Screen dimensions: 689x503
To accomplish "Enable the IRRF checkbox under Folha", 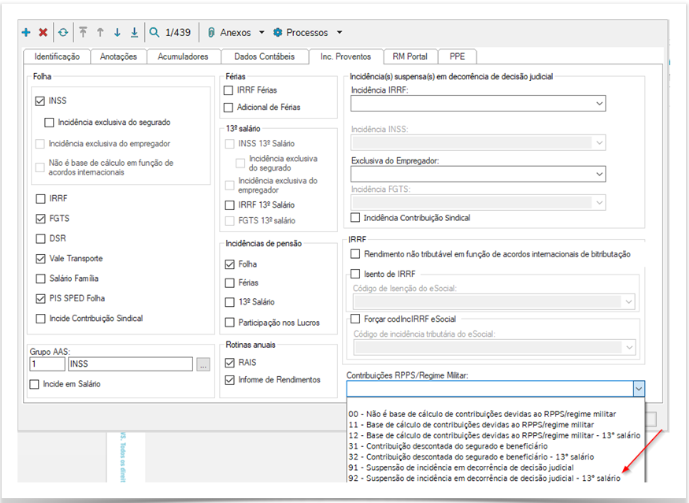I will coord(40,199).
